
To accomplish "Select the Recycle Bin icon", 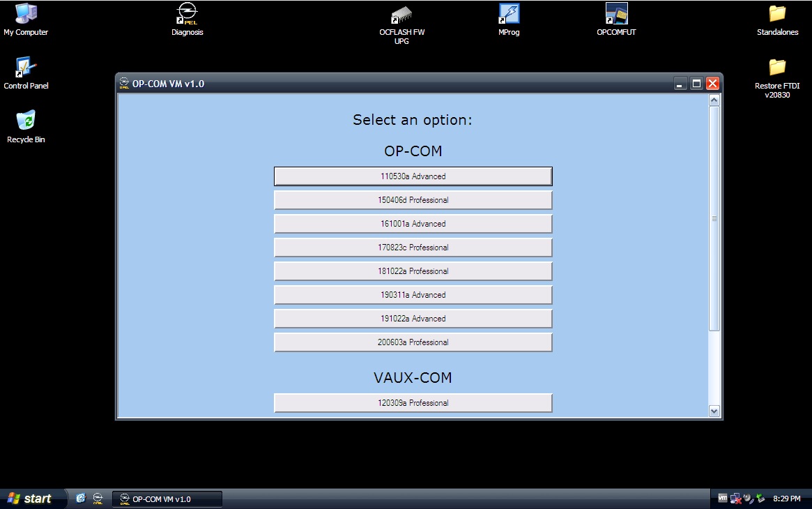I will pyautogui.click(x=25, y=127).
